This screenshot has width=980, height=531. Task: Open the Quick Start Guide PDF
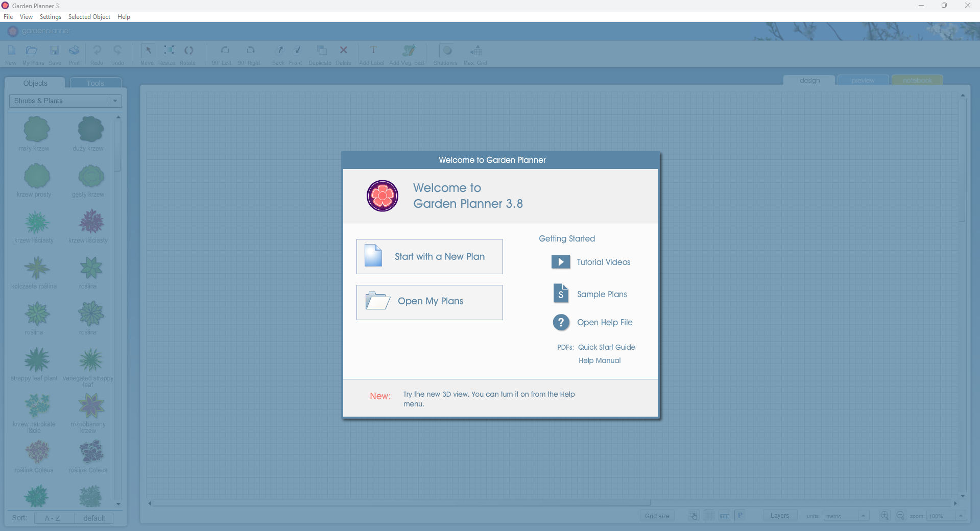click(x=607, y=347)
